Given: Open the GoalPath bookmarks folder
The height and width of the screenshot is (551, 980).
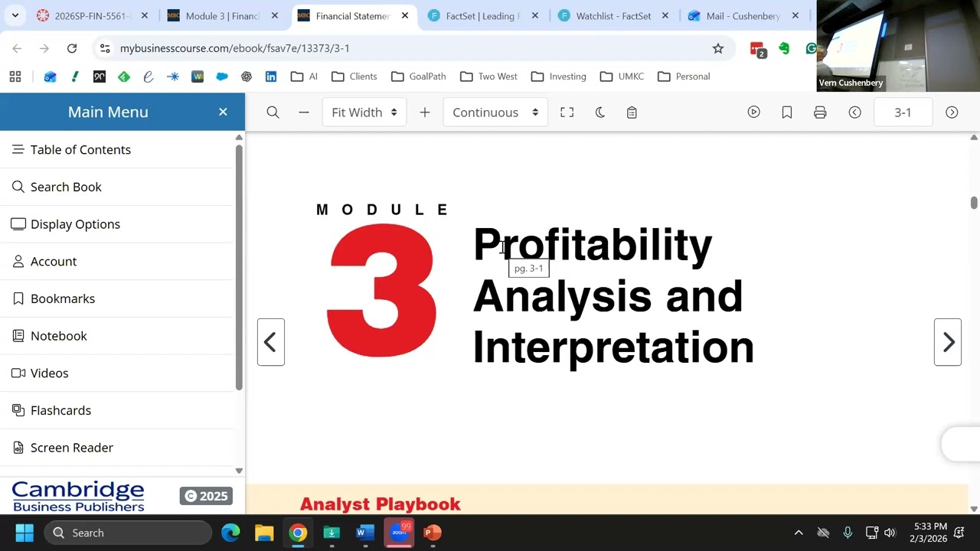Looking at the screenshot, I should coord(419,77).
